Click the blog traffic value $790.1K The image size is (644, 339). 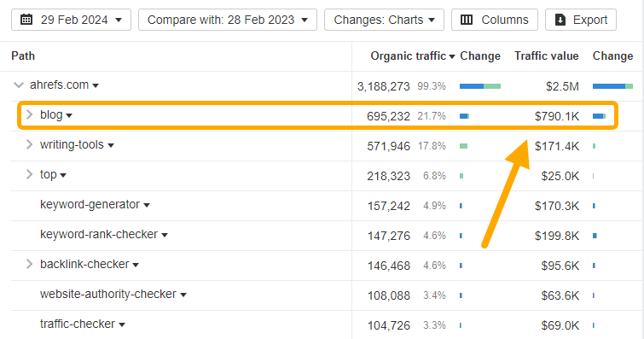557,116
